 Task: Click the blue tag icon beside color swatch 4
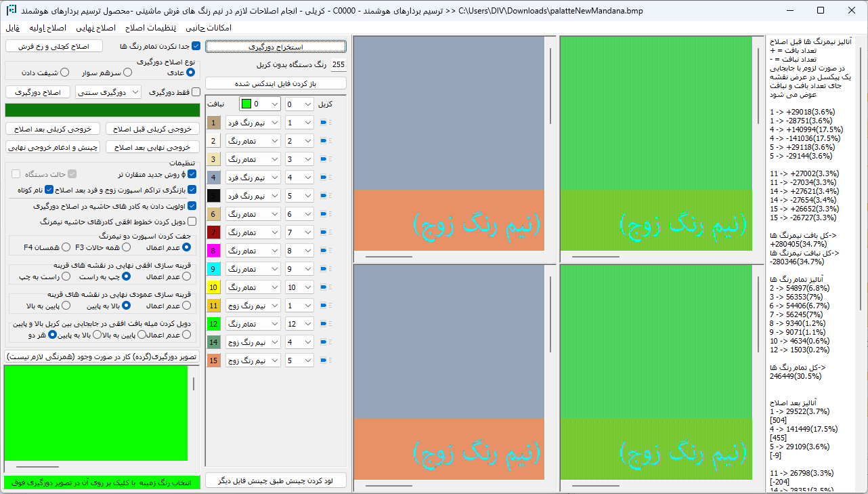[x=323, y=178]
